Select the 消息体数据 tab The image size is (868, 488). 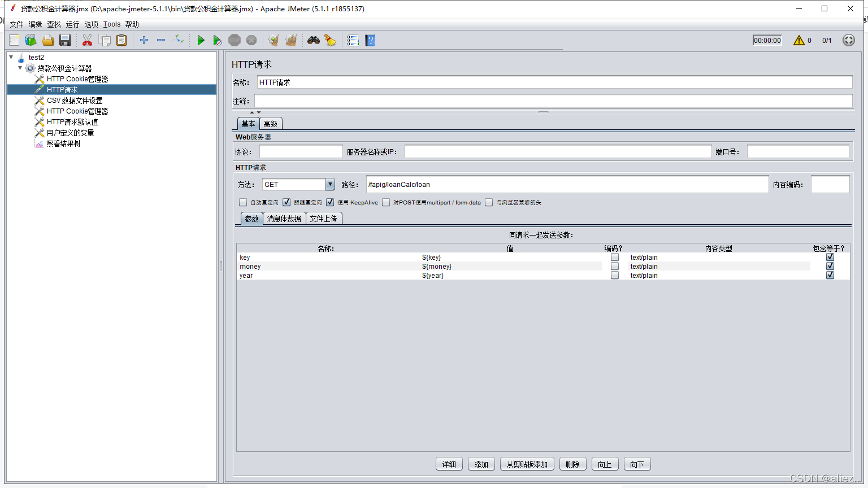[284, 219]
